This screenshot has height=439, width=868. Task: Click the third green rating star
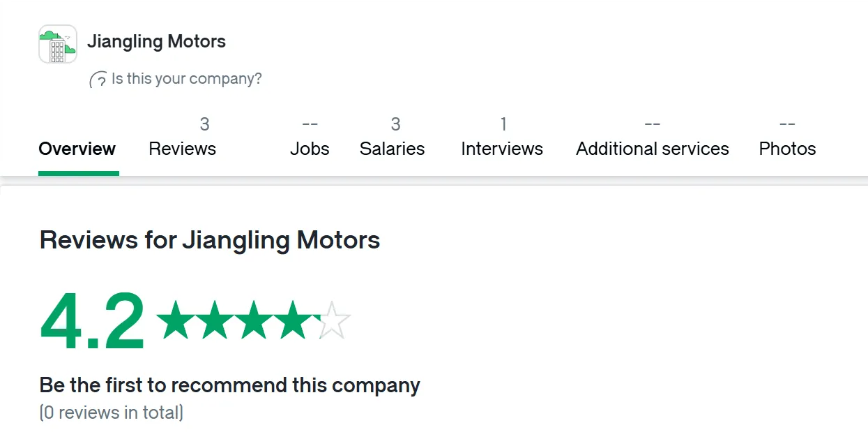click(x=254, y=320)
